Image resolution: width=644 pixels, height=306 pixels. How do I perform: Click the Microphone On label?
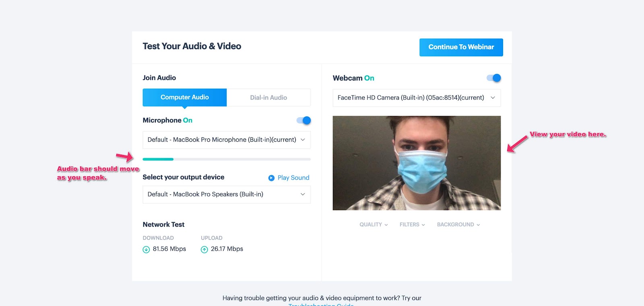[x=167, y=120]
